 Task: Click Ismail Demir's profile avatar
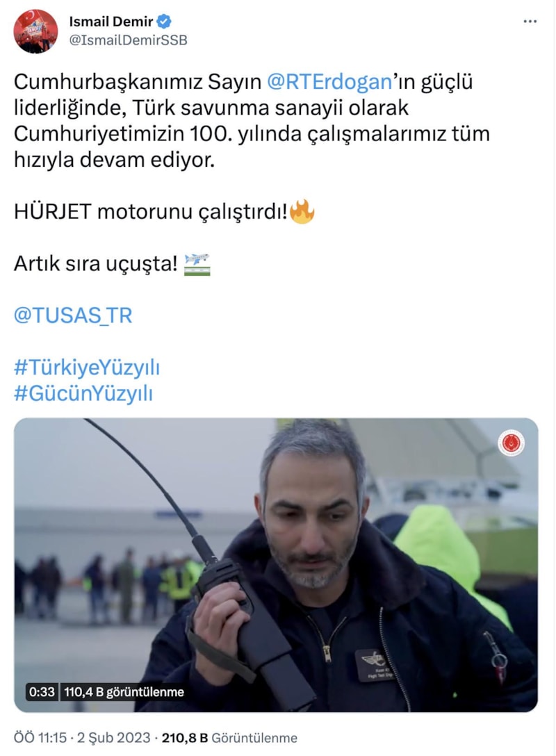pyautogui.click(x=35, y=31)
